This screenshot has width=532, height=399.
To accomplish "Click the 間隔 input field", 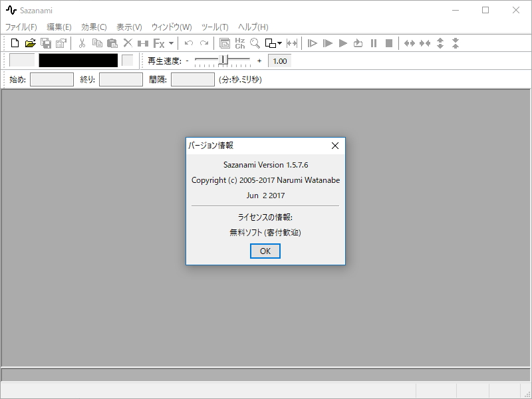I will pyautogui.click(x=193, y=79).
